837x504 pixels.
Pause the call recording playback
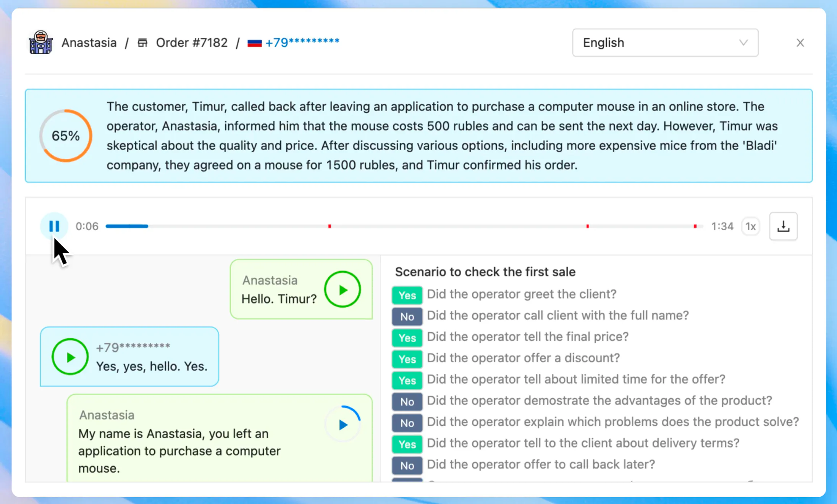pos(54,226)
